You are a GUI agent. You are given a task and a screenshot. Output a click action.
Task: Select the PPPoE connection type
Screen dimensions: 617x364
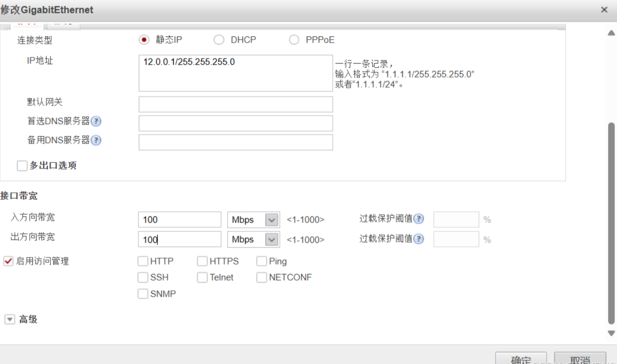coord(294,40)
